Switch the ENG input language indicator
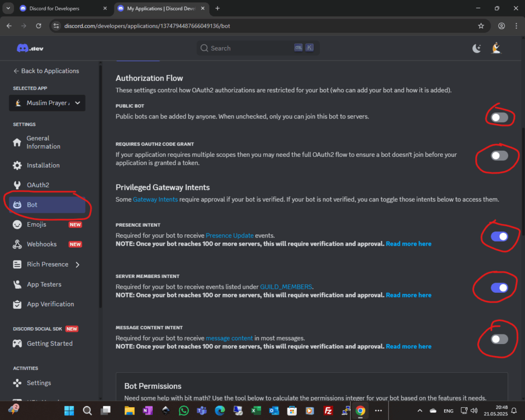The width and height of the screenshot is (525, 420). (448, 411)
